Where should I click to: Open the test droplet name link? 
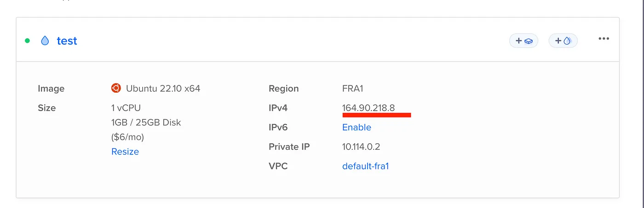click(x=67, y=41)
